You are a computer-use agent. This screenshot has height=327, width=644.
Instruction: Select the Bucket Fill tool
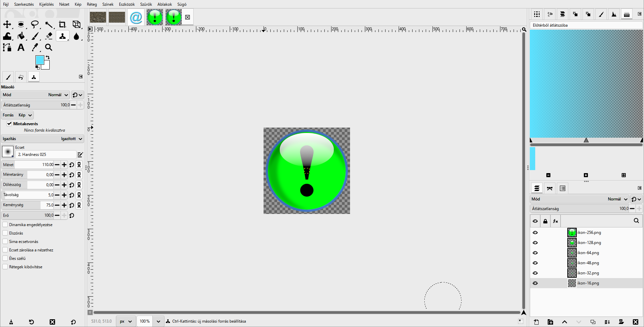tap(21, 36)
